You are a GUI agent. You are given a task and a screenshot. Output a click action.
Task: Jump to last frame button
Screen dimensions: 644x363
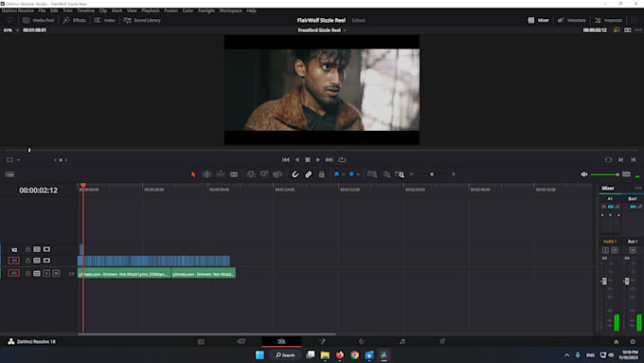click(330, 159)
